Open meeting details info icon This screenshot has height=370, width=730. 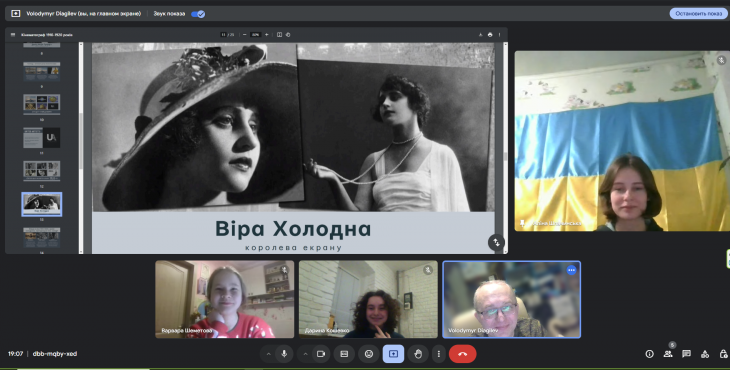click(x=649, y=354)
